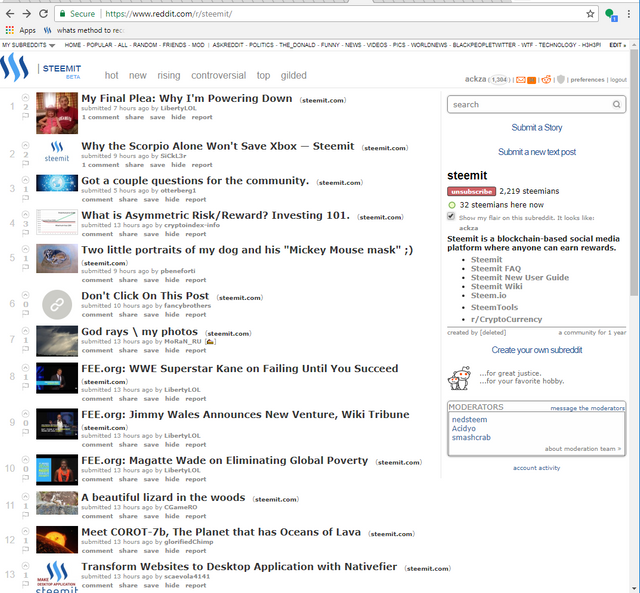This screenshot has width=640, height=593.
Task: Open 'about moderation team' link
Action: tap(582, 449)
